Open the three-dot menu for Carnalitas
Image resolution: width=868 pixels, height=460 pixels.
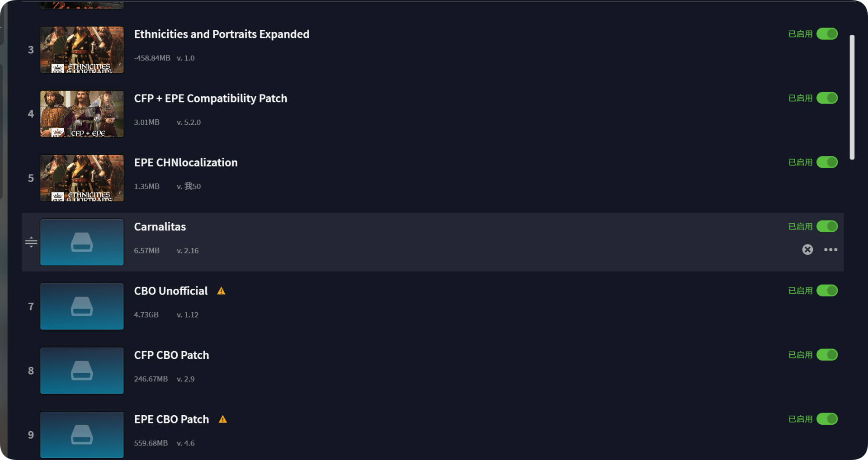tap(830, 249)
